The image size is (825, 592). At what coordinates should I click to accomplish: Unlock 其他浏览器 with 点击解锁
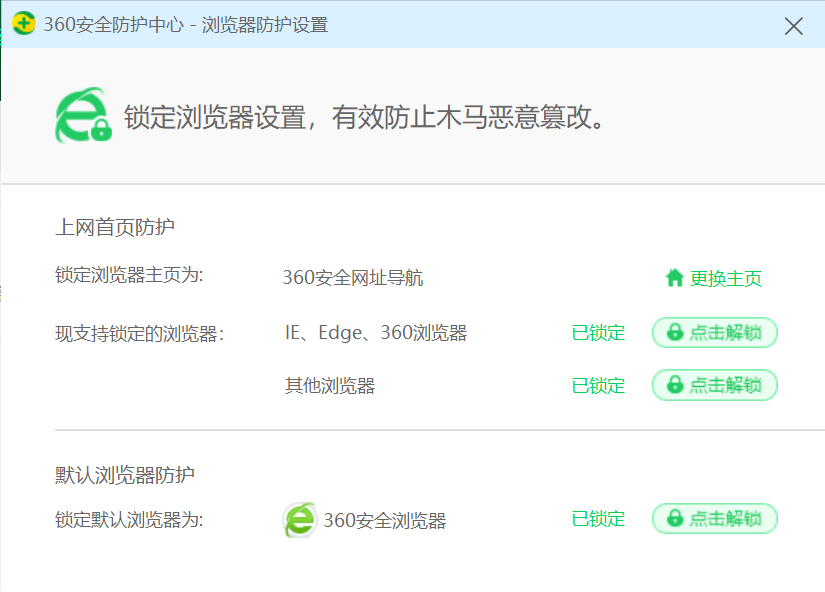[x=715, y=385]
